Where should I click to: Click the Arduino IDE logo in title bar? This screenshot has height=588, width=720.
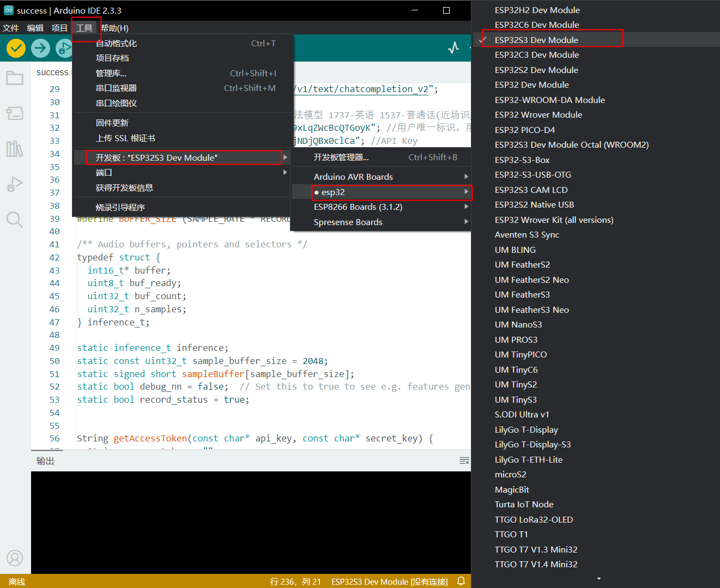pos(9,10)
